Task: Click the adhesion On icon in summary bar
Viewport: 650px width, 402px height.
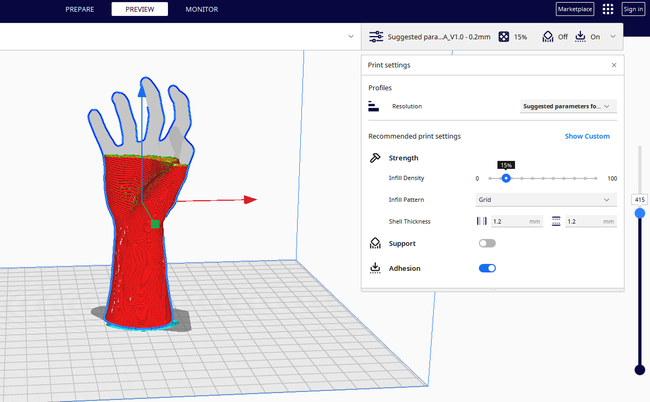Action: (580, 37)
